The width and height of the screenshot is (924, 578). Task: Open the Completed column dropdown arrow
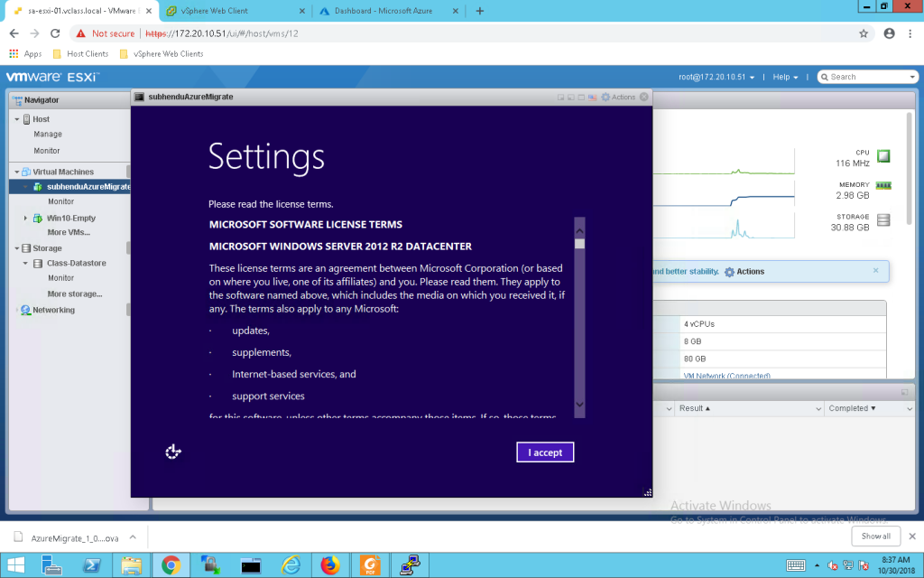pyautogui.click(x=910, y=409)
